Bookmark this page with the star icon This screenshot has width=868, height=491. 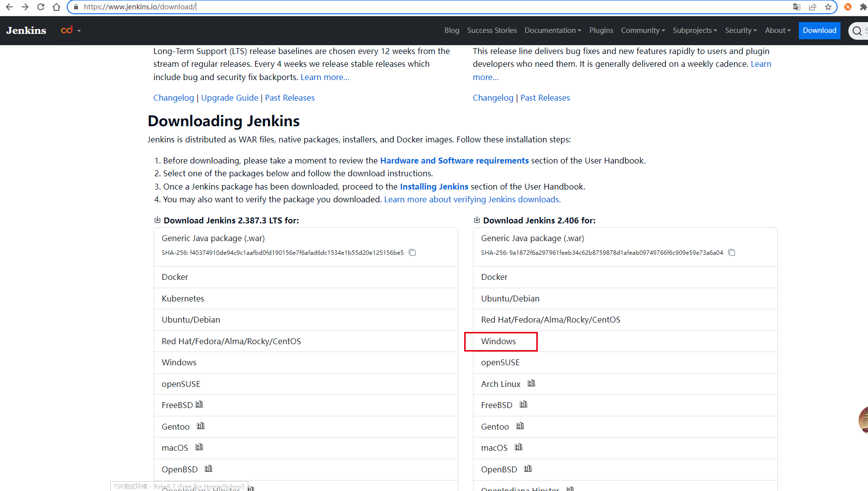(x=828, y=7)
